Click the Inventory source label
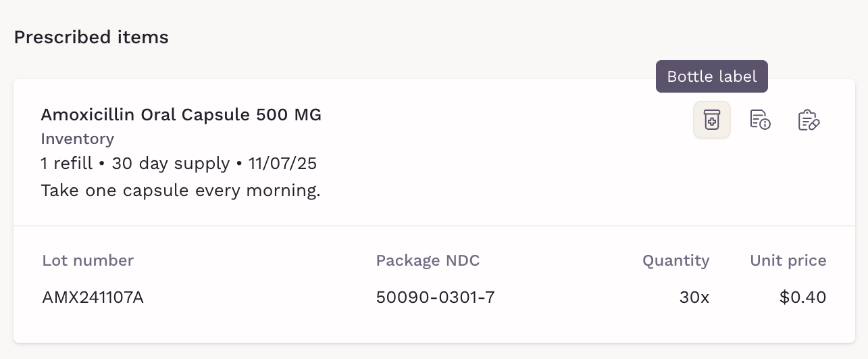 pyautogui.click(x=77, y=139)
